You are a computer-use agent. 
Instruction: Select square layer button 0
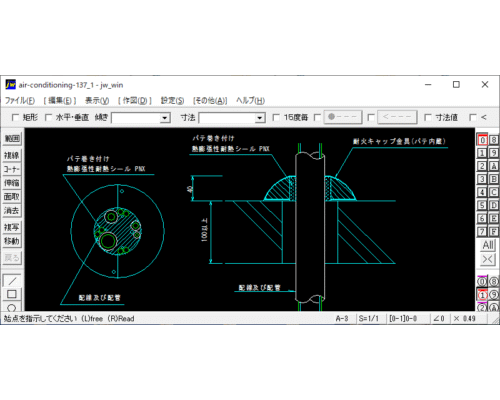pyautogui.click(x=482, y=140)
